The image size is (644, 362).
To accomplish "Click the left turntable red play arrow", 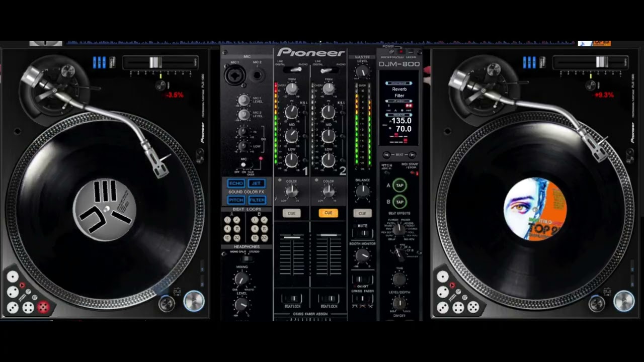I will (x=22, y=285).
